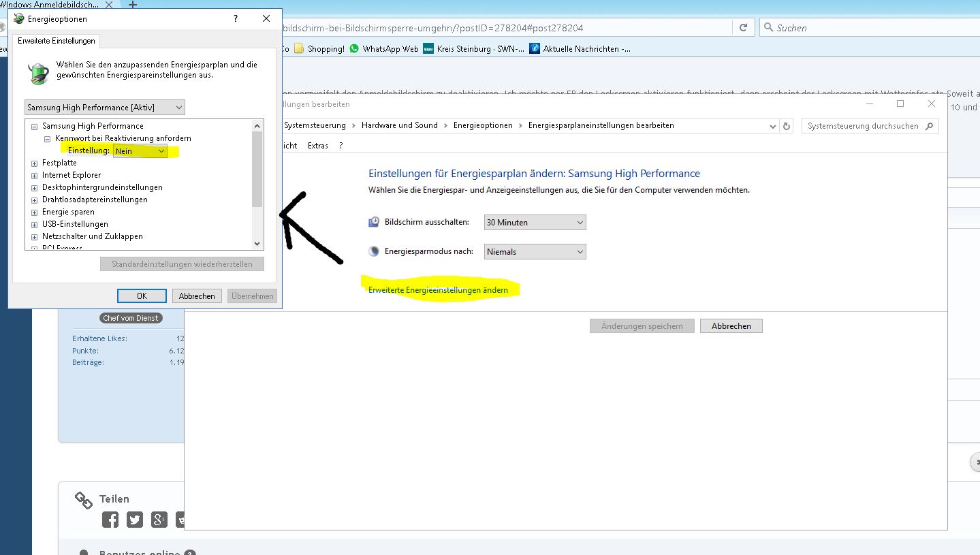Click the settings tree scrollbar down arrow
The width and height of the screenshot is (980, 555).
(x=257, y=243)
